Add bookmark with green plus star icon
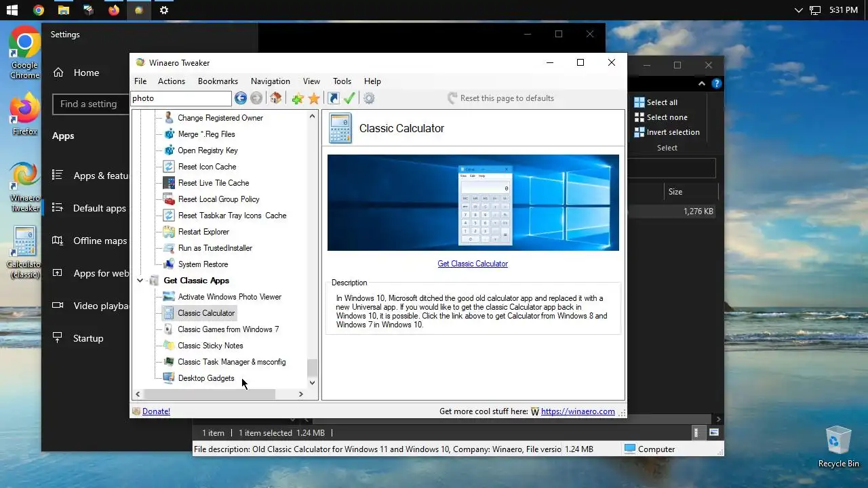 (298, 98)
